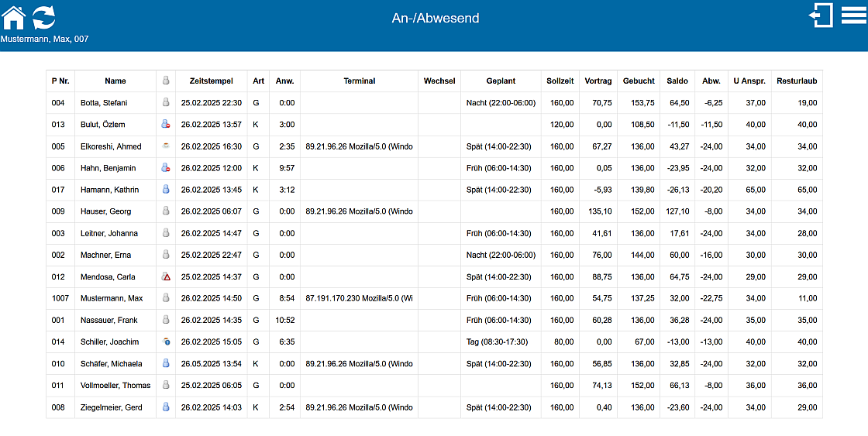Click status icon for Hahn, Benjamin
Viewport: 868px width, 436px height.
coord(165,167)
